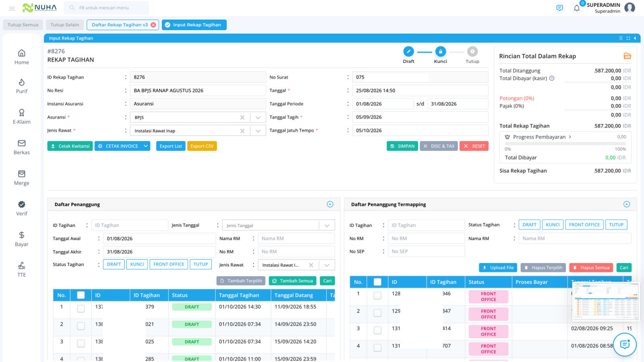This screenshot has width=644, height=362.
Task: Click the RESET button
Action: (x=474, y=146)
